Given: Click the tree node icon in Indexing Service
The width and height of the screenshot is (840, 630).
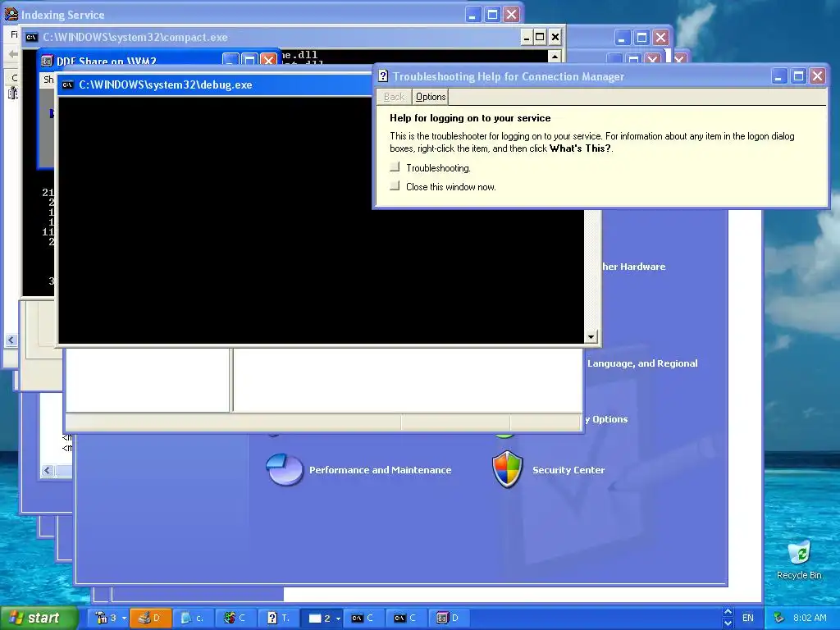Looking at the screenshot, I should click(13, 94).
